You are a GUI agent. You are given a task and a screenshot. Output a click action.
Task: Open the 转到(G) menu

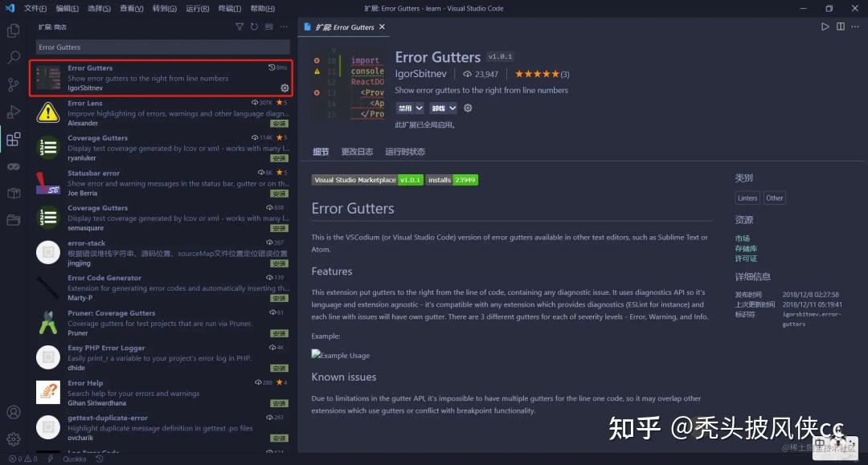point(165,8)
